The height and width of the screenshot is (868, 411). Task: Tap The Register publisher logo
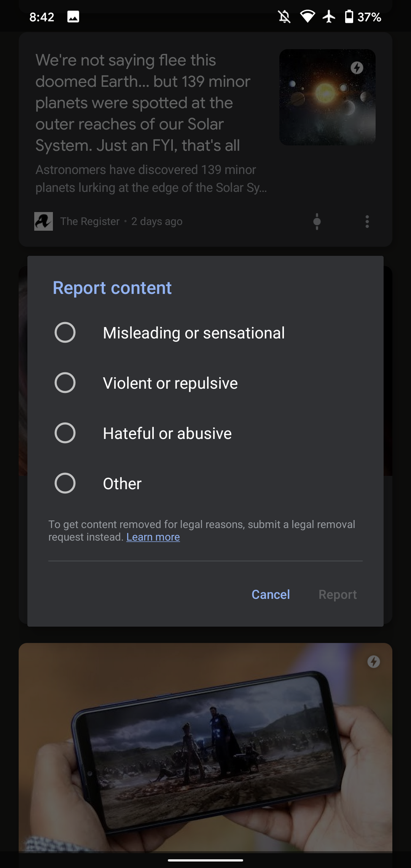(x=43, y=221)
